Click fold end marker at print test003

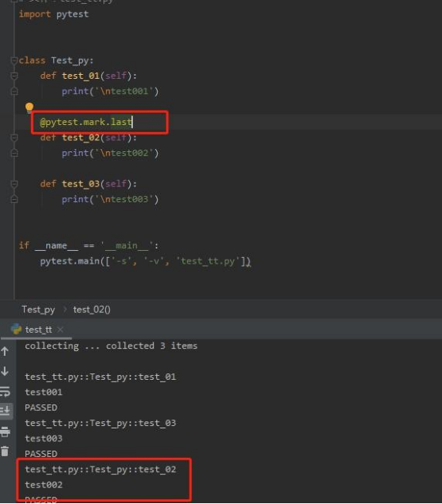[x=14, y=200]
